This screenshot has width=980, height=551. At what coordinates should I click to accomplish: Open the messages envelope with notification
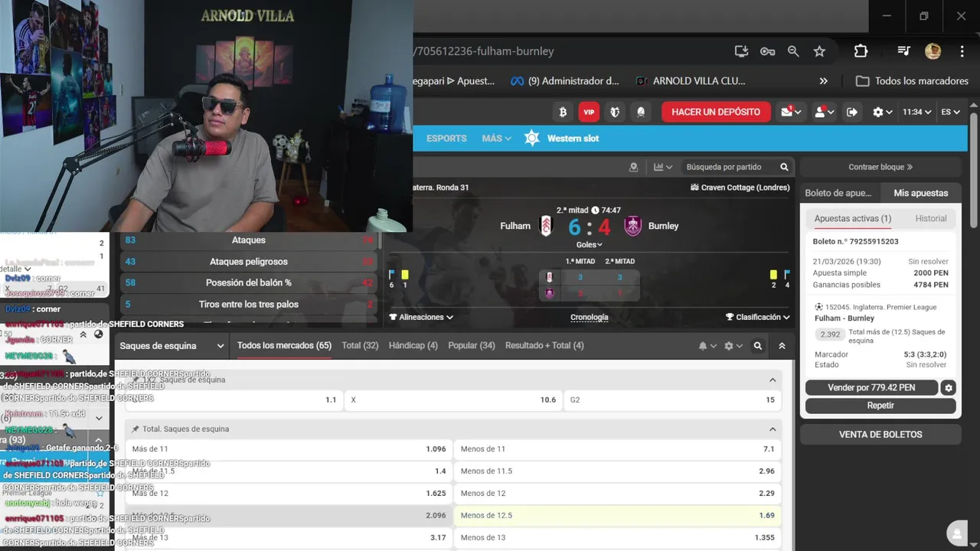coord(791,112)
